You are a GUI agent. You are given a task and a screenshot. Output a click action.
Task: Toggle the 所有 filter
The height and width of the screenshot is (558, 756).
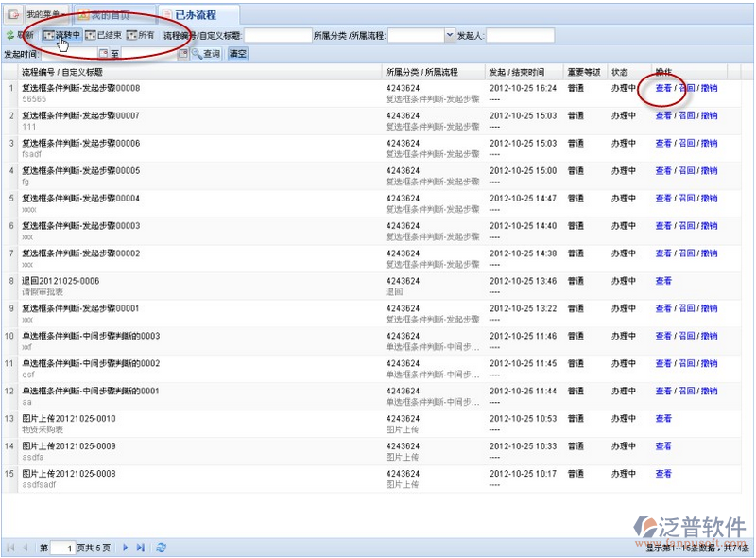click(x=140, y=35)
